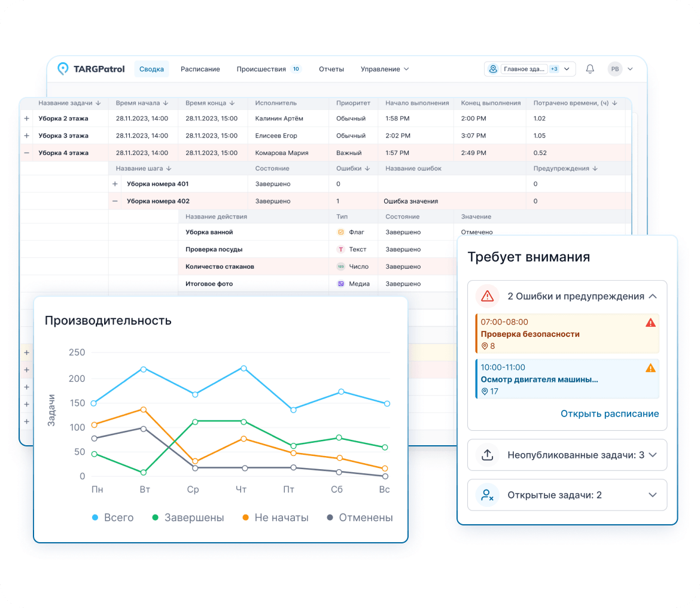Click the Флаг type icon
This screenshot has height=608, width=700.
coord(341,232)
